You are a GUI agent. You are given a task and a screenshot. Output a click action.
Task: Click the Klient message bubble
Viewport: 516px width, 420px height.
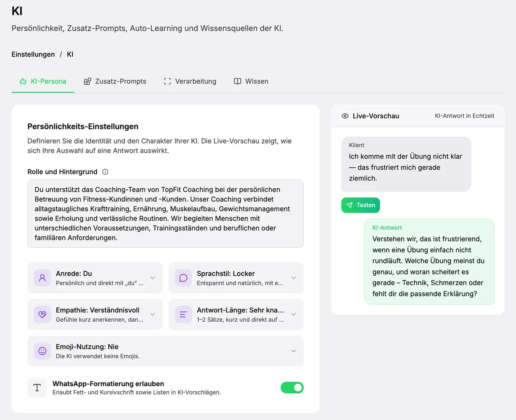pyautogui.click(x=406, y=164)
